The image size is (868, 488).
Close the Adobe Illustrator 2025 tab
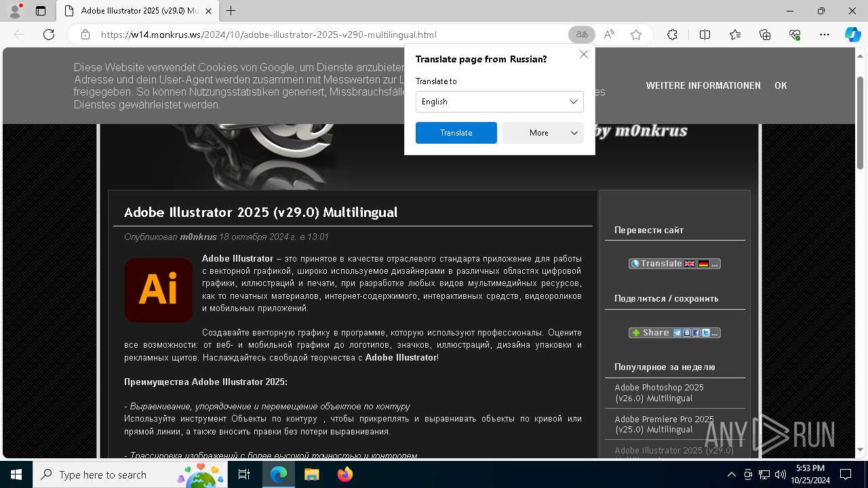209,11
